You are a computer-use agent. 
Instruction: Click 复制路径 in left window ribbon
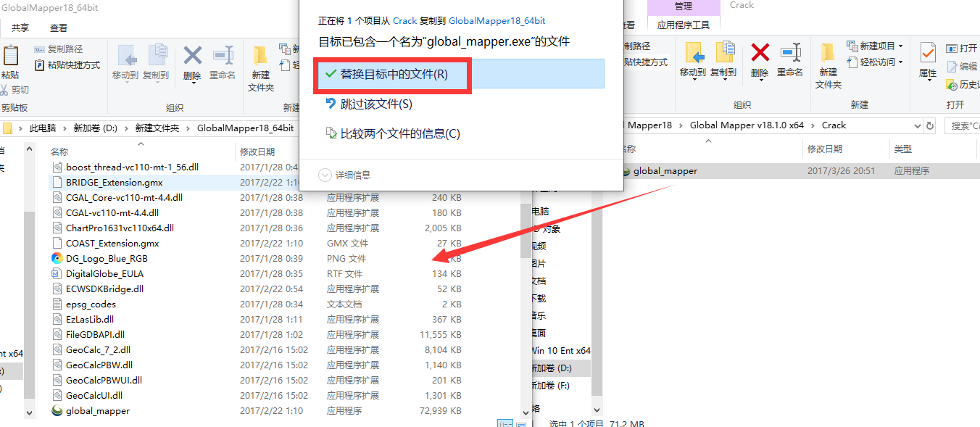59,49
